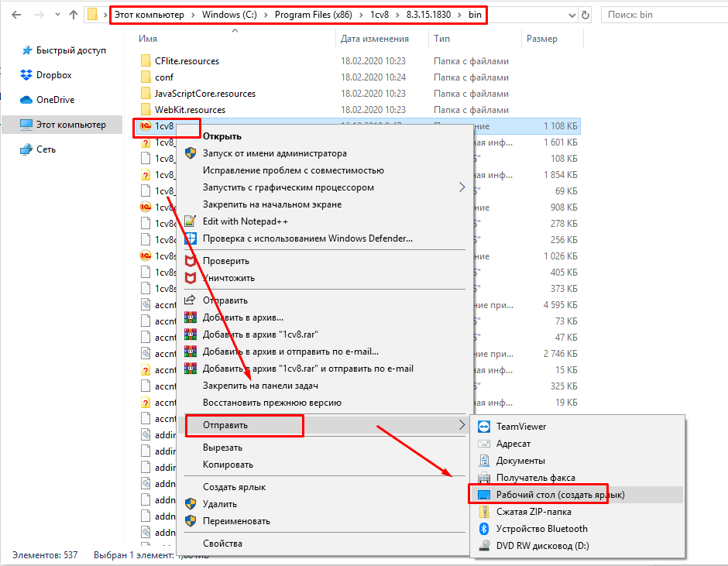
Task: Select 'Этот компьютер' in navigation pane
Action: tap(62, 125)
